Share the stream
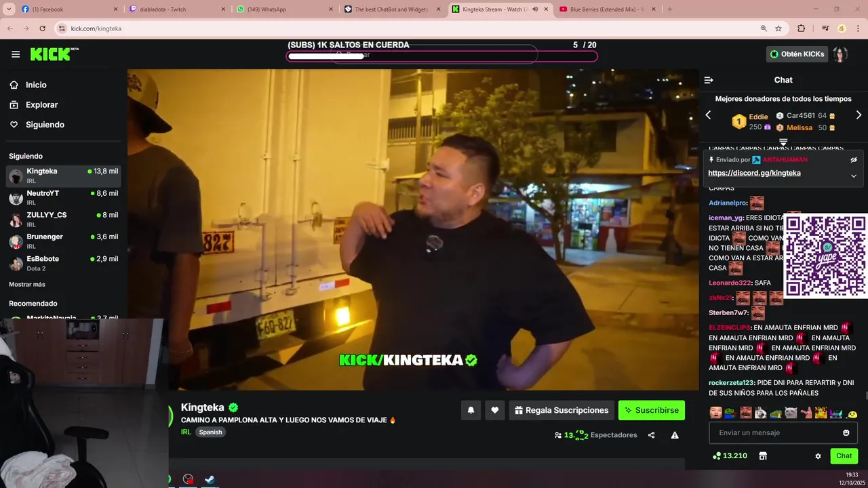 (x=651, y=435)
